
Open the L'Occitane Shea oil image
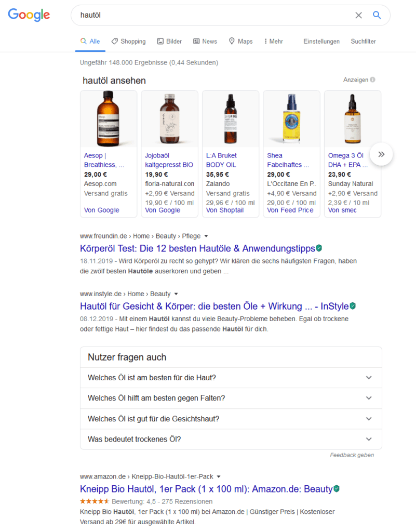[291, 119]
